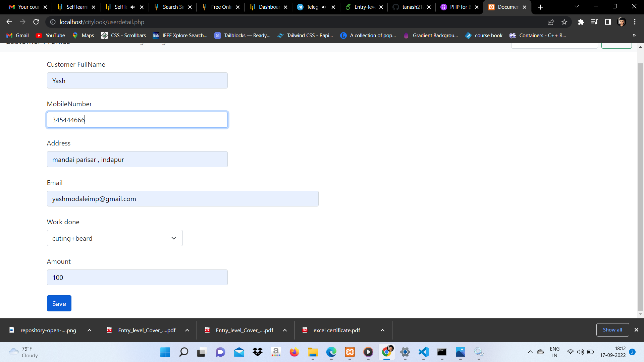Open XAMPP icon in taskbar

point(350,352)
